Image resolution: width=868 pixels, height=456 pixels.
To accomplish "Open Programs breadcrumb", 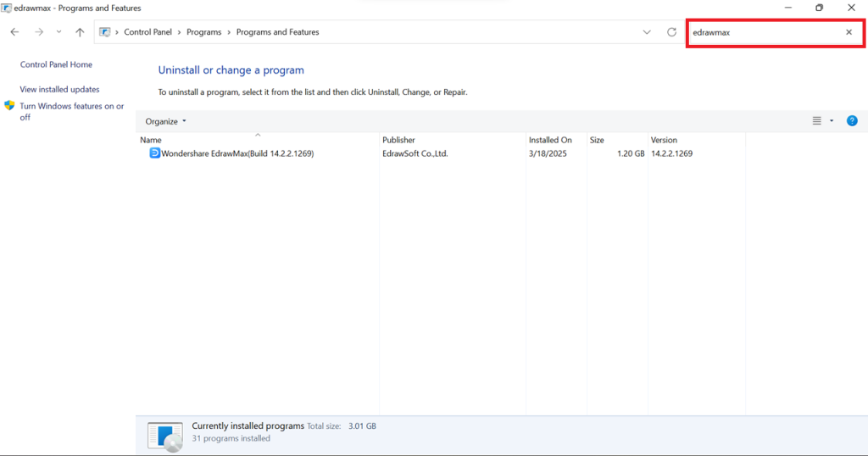I will point(203,32).
